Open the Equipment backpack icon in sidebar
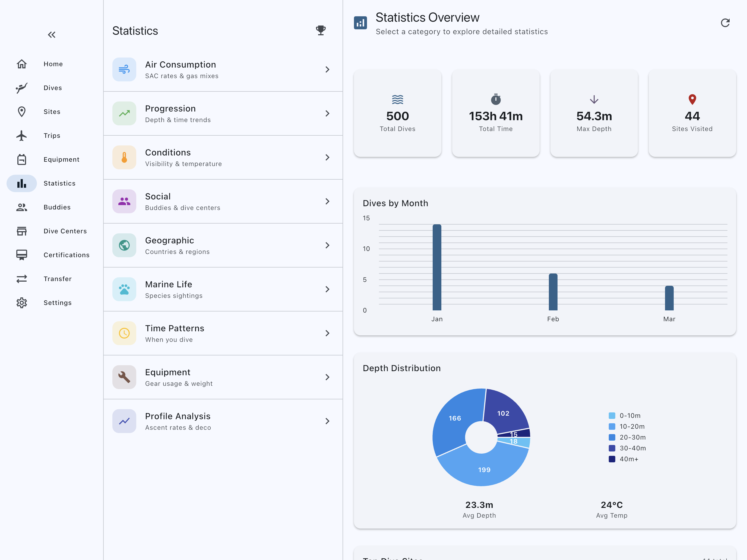The image size is (747, 560). (22, 159)
